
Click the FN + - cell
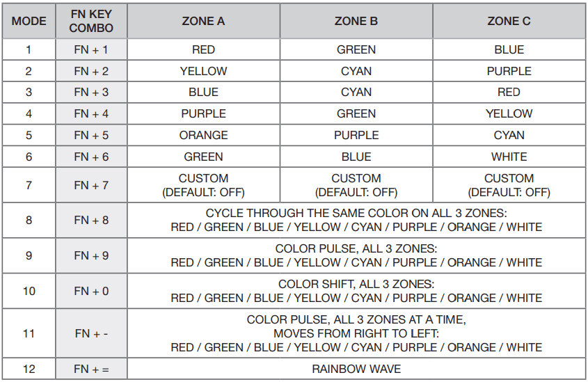click(91, 333)
